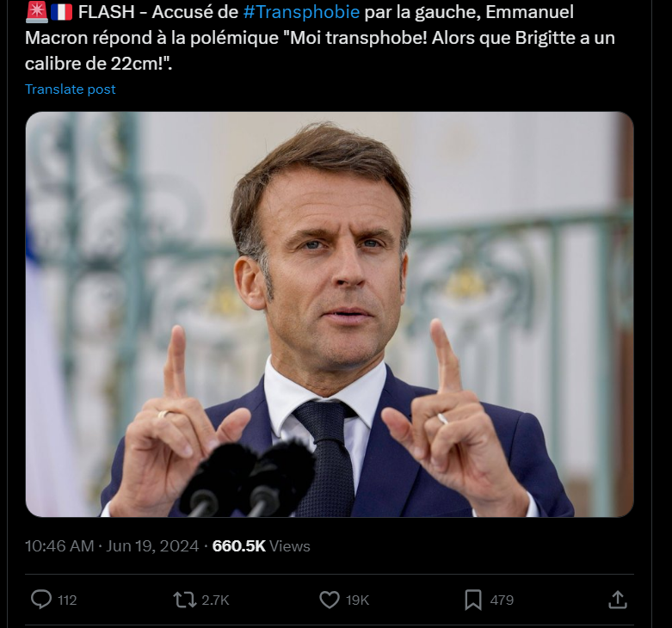
Task: Click the French flag emoji
Action: point(61,13)
